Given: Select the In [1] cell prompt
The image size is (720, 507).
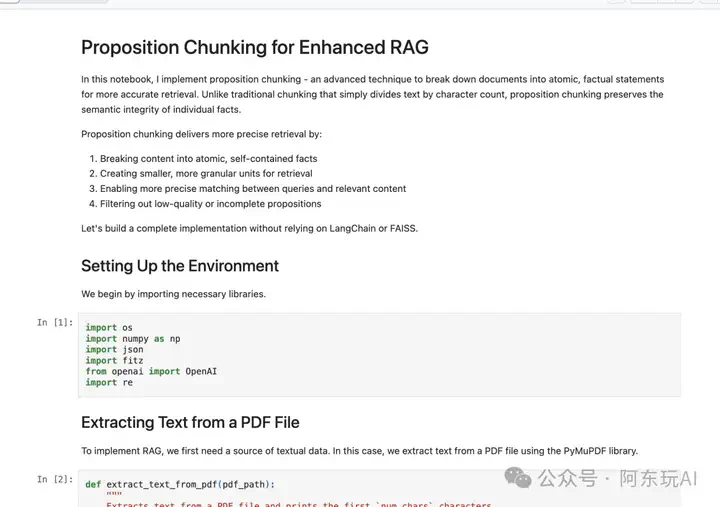Looking at the screenshot, I should coord(55,322).
